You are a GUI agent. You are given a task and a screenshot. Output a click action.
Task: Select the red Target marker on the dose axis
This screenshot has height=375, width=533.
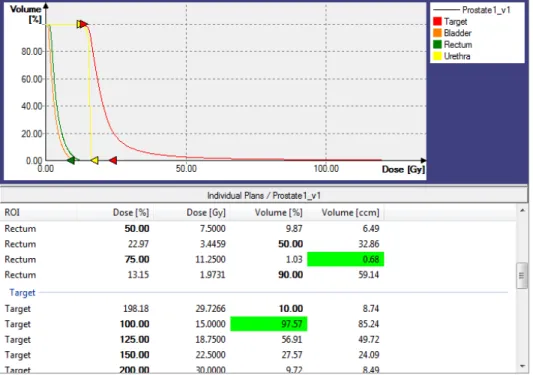(x=113, y=160)
